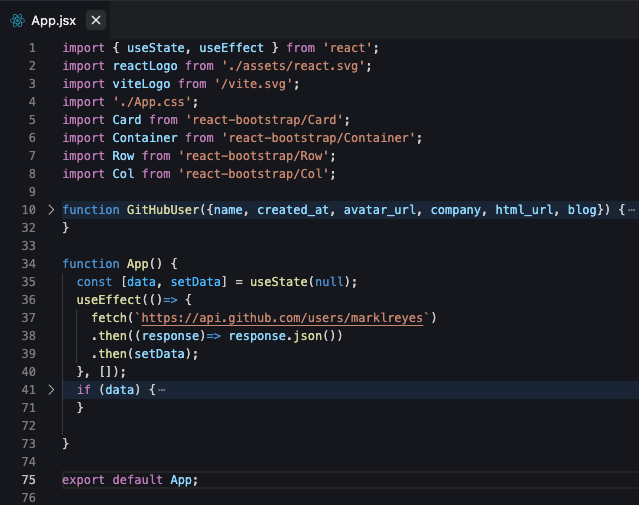Open the api.github.com/users/marklreyes URL
The image size is (639, 505).
283,318
